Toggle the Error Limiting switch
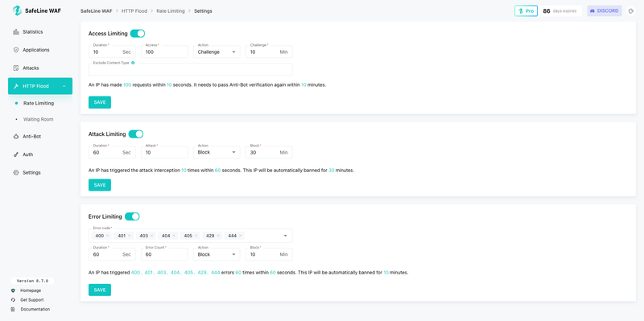 pos(132,216)
